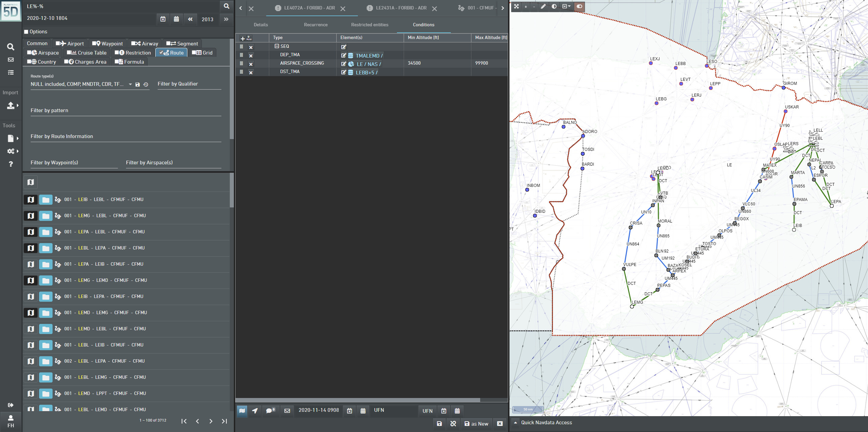Edit the AIRSPACE_CROSSING element icon
Image resolution: width=868 pixels, height=432 pixels.
[x=343, y=64]
